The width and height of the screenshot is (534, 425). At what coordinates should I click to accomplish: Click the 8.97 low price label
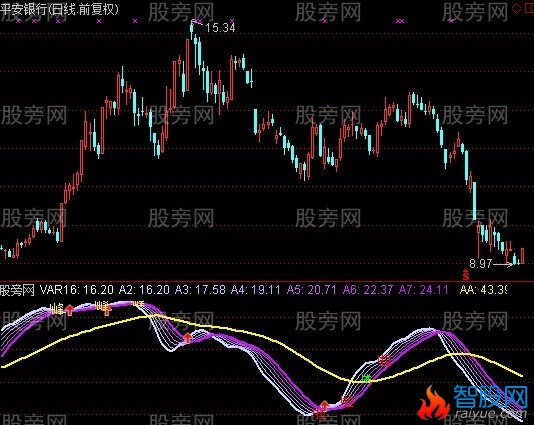481,263
